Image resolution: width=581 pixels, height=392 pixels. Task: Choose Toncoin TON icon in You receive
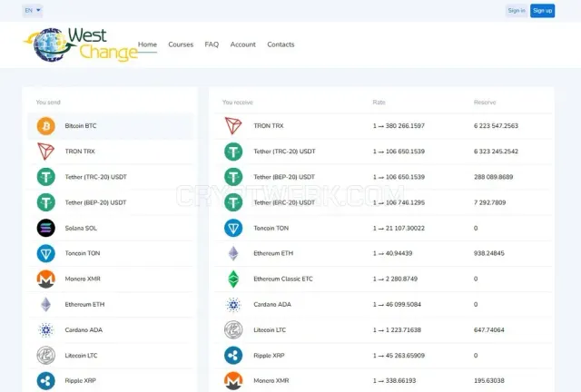[x=233, y=228]
